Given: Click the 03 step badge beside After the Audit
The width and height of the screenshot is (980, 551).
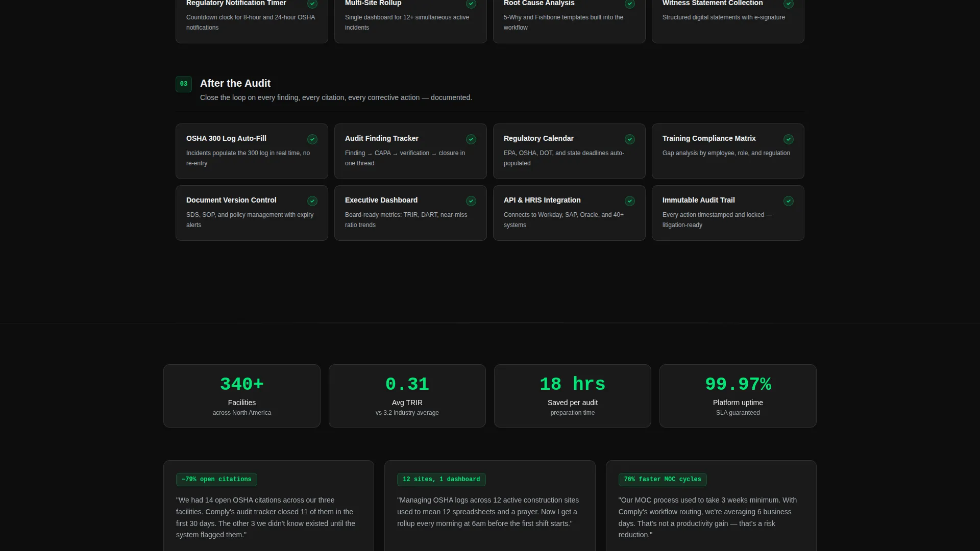Looking at the screenshot, I should [184, 84].
